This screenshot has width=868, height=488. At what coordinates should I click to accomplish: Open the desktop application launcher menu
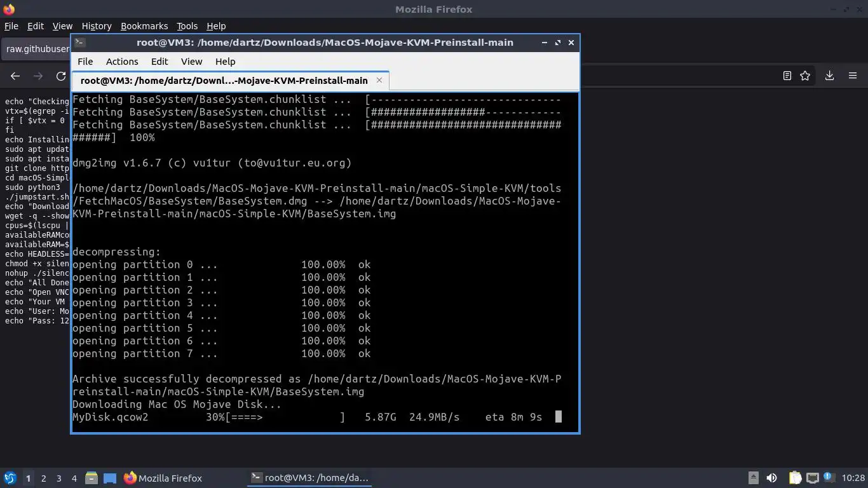click(x=10, y=478)
